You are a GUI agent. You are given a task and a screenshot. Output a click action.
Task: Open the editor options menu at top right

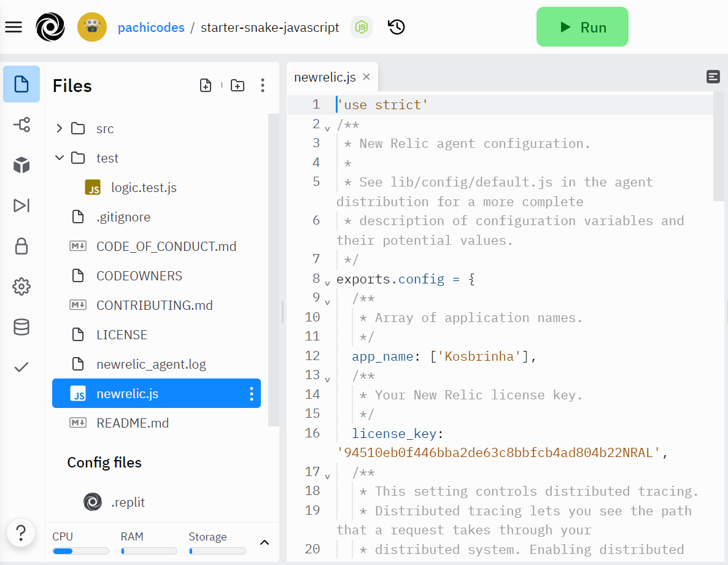(713, 77)
